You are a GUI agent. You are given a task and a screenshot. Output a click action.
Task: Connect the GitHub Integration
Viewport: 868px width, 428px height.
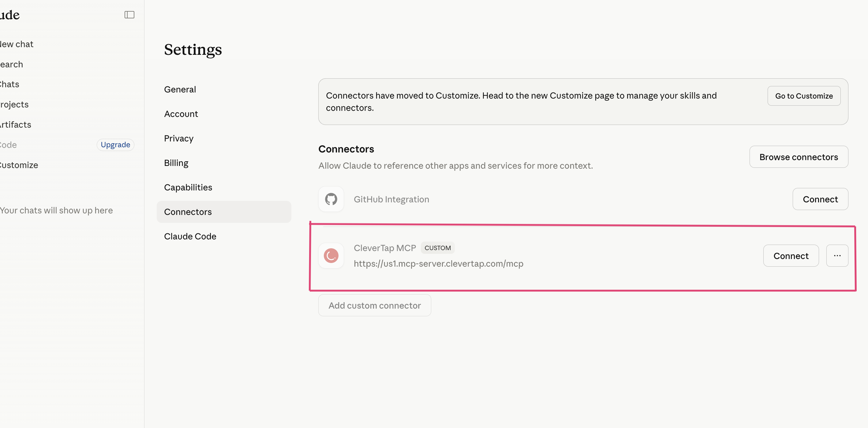click(x=820, y=199)
